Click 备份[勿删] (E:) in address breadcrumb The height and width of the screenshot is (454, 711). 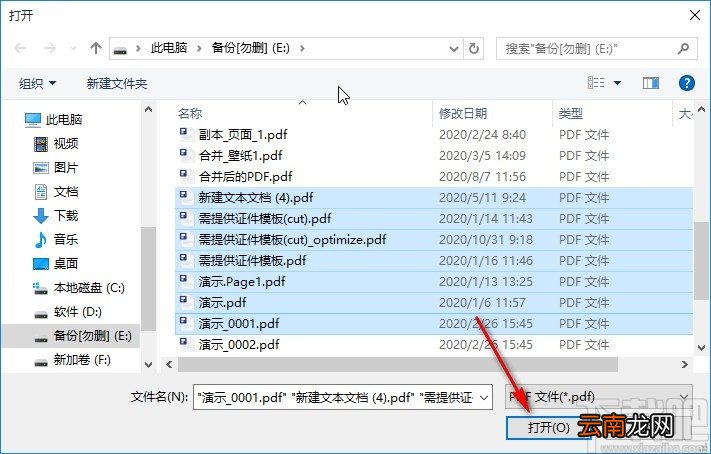250,48
